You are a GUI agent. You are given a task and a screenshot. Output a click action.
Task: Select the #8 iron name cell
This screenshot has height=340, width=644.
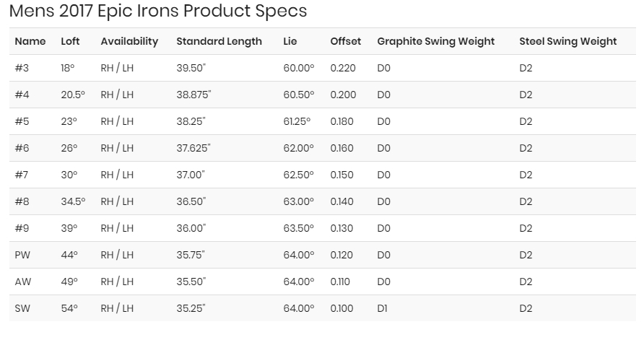click(x=22, y=202)
